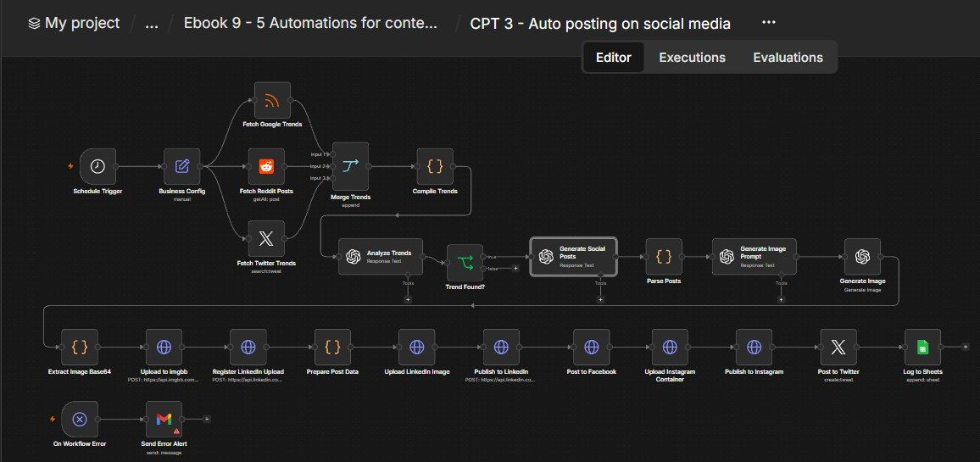The image size is (980, 462).
Task: Open workflow options three-dot menu
Action: pyautogui.click(x=769, y=23)
